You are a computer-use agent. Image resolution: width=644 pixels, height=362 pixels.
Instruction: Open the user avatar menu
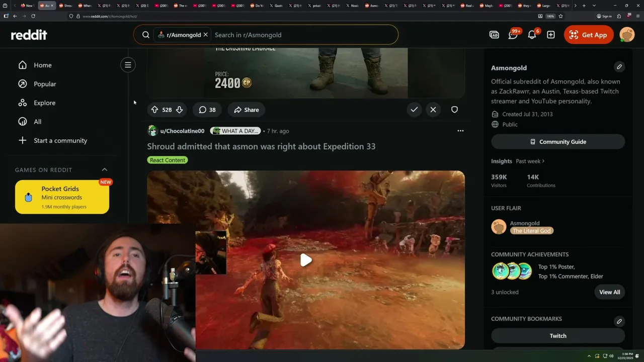click(x=627, y=35)
